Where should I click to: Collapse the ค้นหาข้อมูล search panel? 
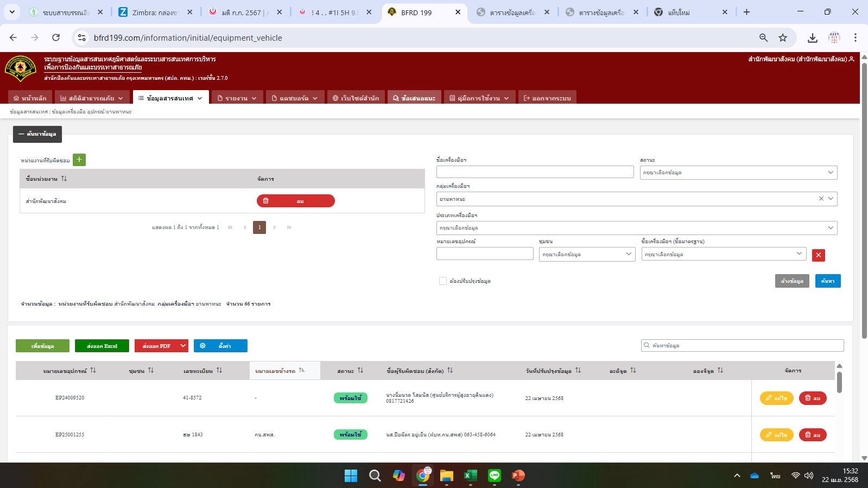click(37, 134)
